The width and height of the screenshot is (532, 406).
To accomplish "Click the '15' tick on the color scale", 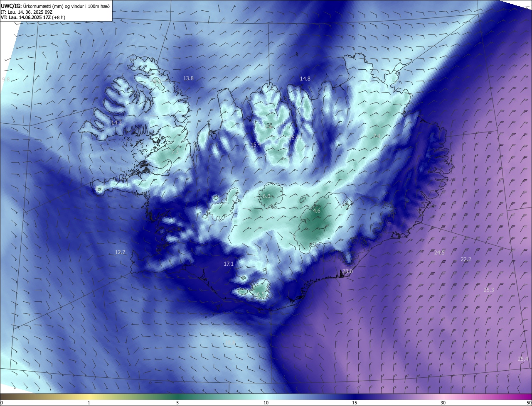I will [355, 403].
